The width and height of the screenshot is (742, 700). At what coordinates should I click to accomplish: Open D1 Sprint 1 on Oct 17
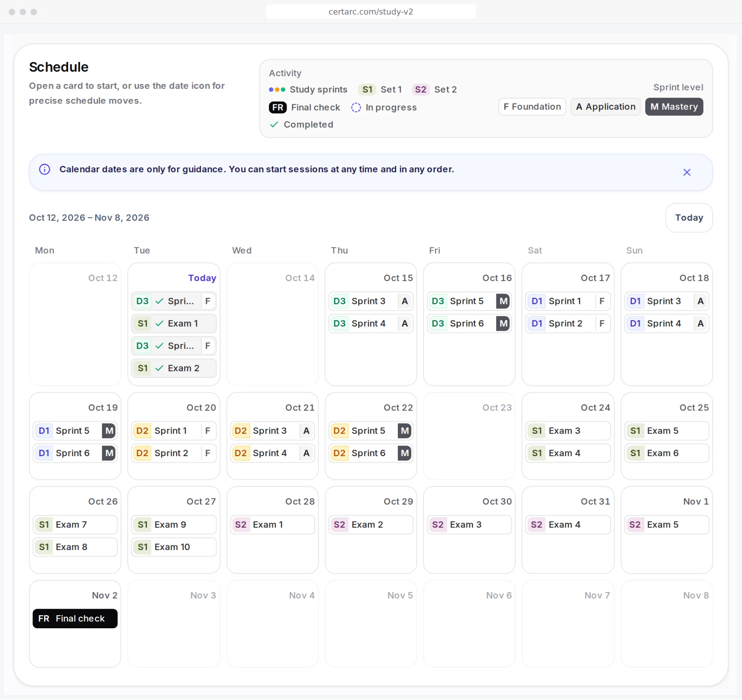(x=568, y=301)
